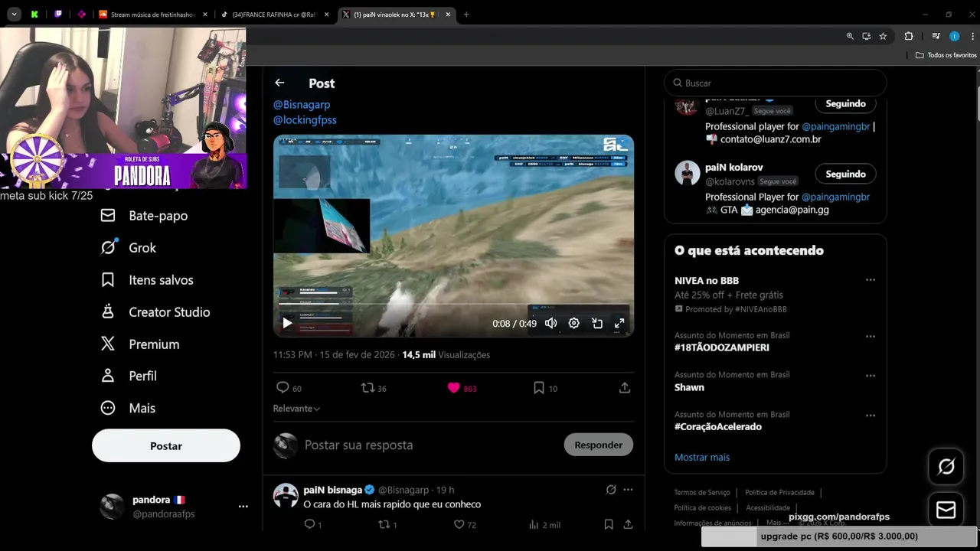Open Creator Studio in the sidebar

(x=155, y=312)
